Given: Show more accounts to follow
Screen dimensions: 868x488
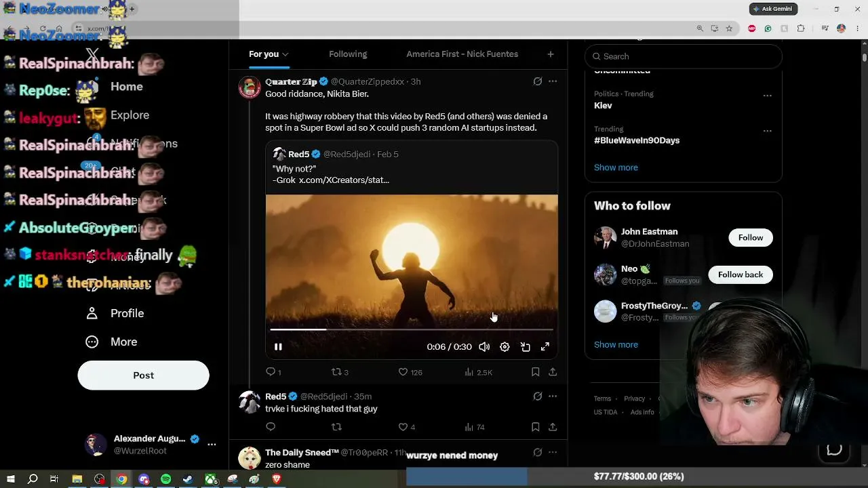Looking at the screenshot, I should 616,344.
